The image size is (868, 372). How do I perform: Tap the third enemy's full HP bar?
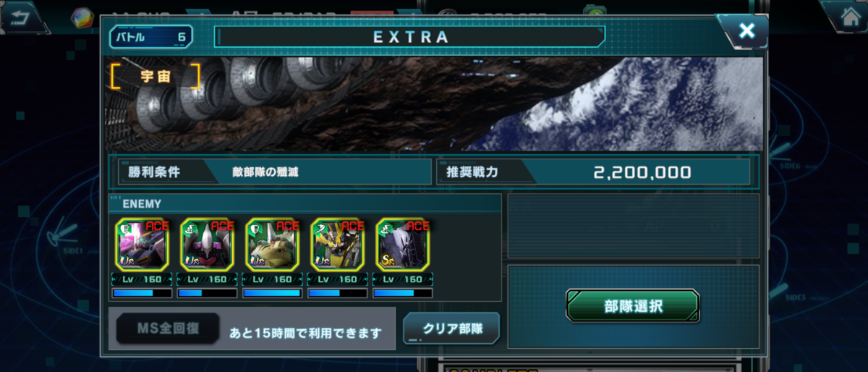pos(272,293)
